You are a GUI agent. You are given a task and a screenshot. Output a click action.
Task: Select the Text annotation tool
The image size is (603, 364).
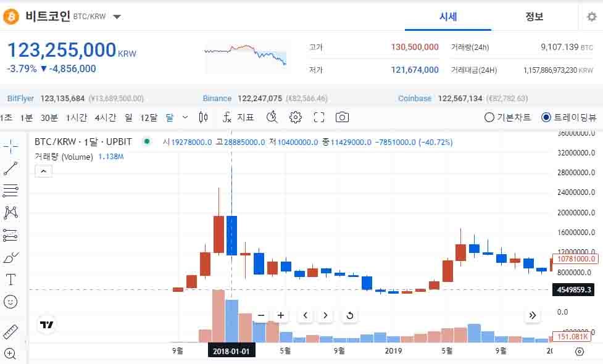(10, 279)
